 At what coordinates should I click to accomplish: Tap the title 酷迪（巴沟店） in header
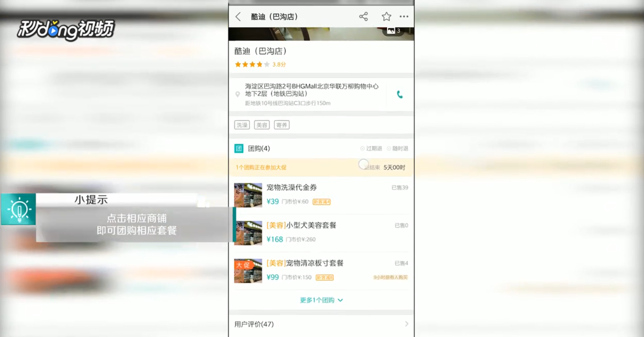(x=274, y=16)
